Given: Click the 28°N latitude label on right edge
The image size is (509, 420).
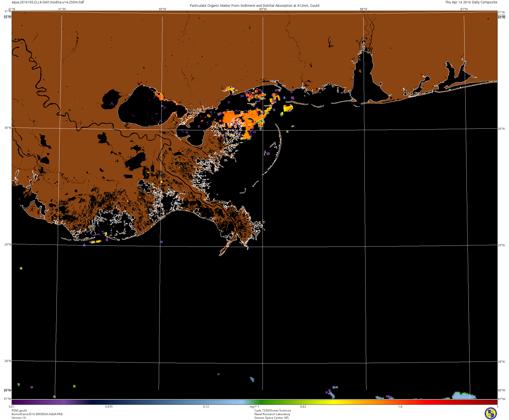Looking at the screenshot, I should 501,362.
